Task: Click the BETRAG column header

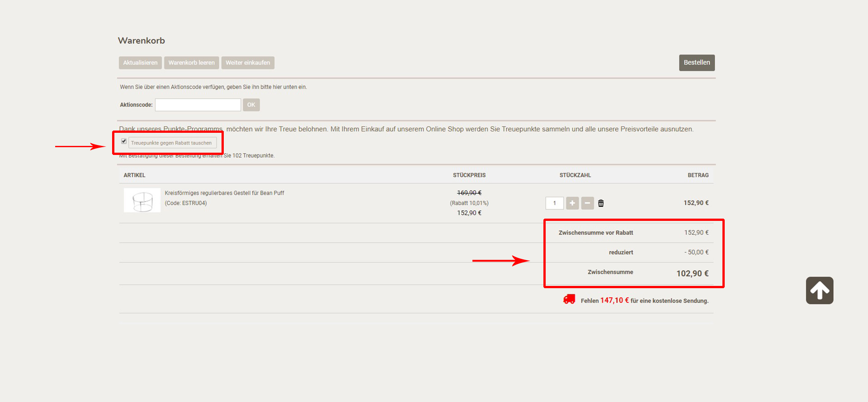Action: point(698,175)
